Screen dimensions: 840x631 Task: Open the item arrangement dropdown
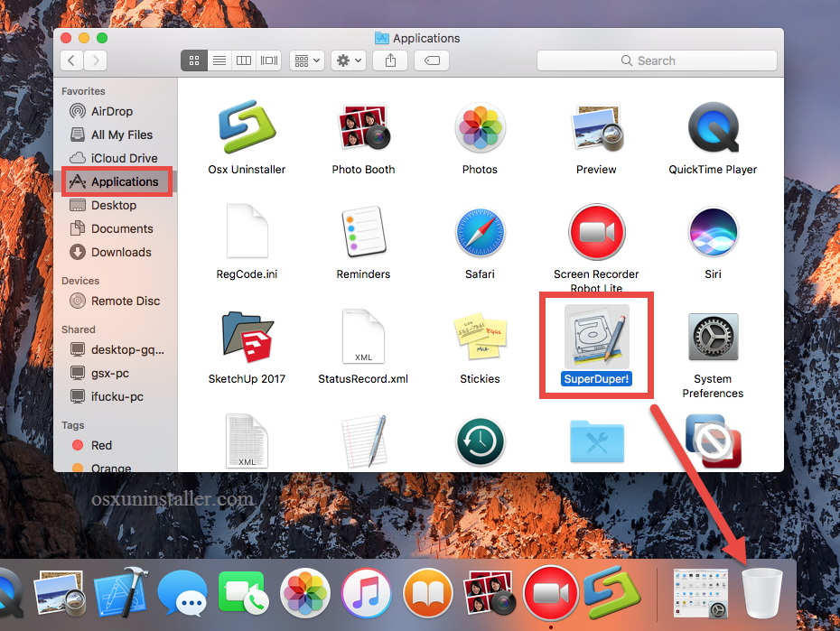(x=306, y=60)
